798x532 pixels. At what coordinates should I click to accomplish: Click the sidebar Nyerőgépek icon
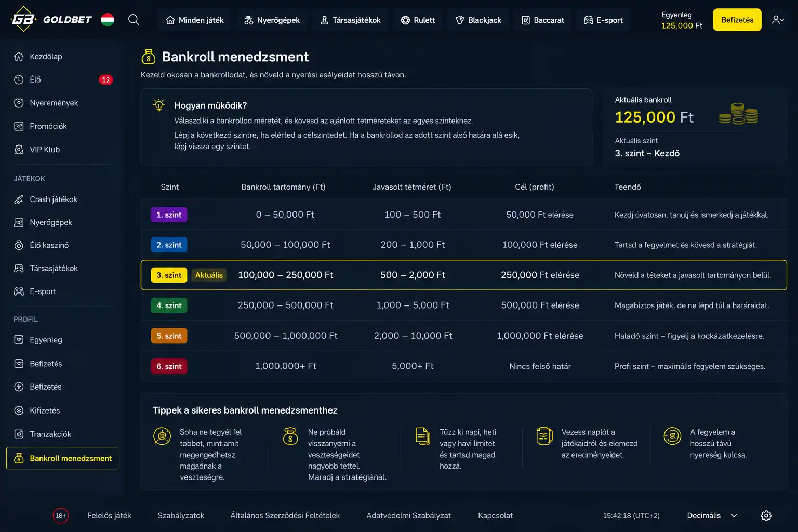pyautogui.click(x=19, y=222)
